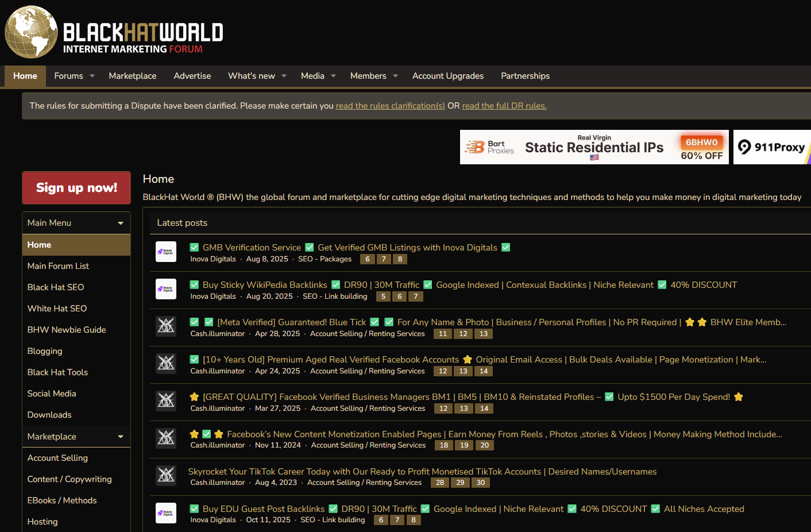
Task: Open Buy Sticky WikiPedia Backlinks thread title
Action: (463, 285)
